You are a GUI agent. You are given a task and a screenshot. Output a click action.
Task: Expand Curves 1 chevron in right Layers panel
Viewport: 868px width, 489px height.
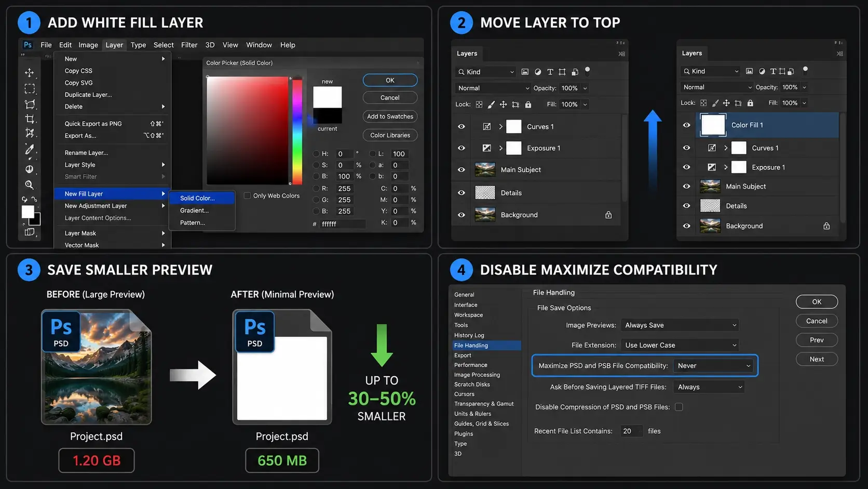(726, 148)
